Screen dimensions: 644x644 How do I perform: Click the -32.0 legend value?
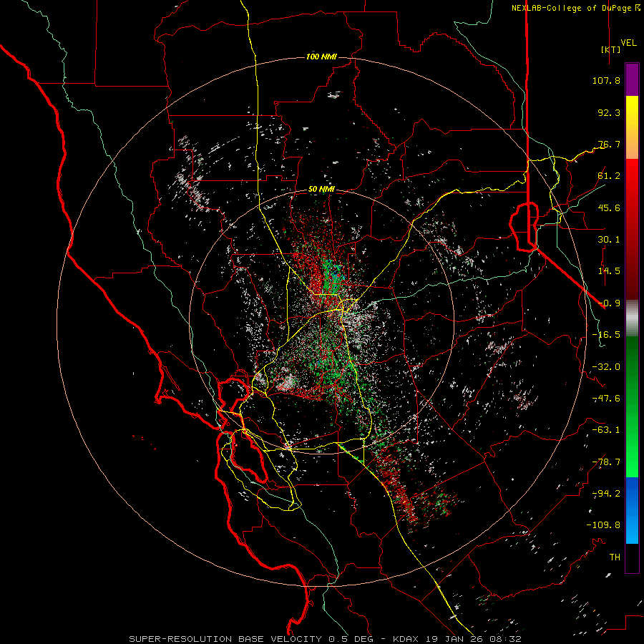pos(606,367)
